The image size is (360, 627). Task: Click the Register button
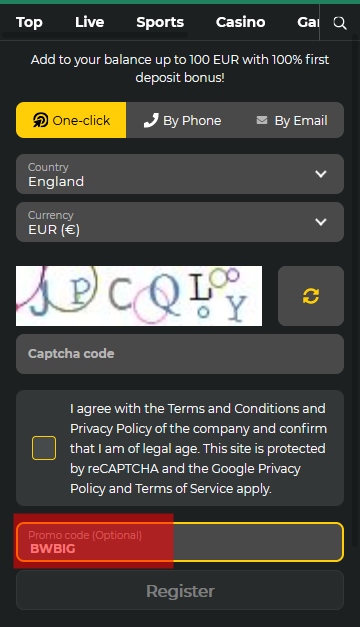point(180,590)
